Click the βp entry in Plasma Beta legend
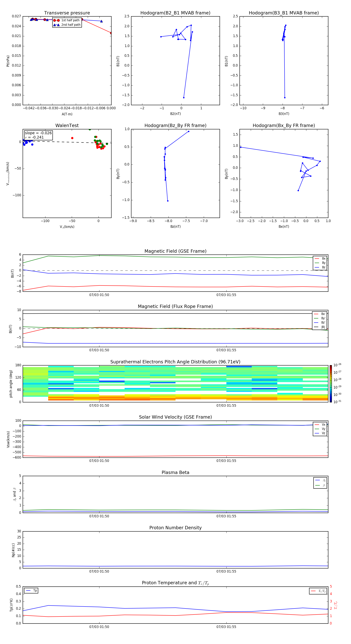 pyautogui.click(x=320, y=480)
